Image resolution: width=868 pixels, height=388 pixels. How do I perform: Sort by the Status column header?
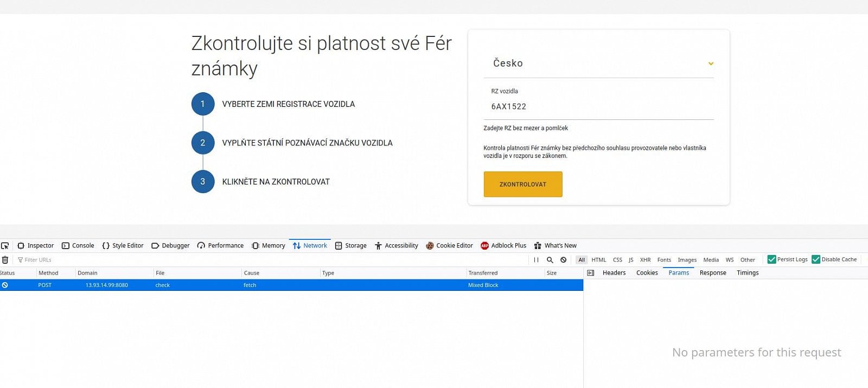coord(17,273)
